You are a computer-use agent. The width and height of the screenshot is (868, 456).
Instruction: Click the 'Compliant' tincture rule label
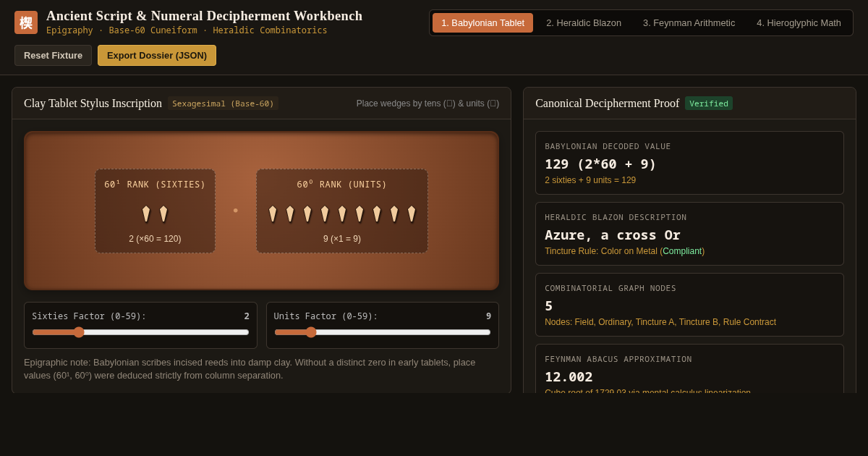click(x=682, y=251)
